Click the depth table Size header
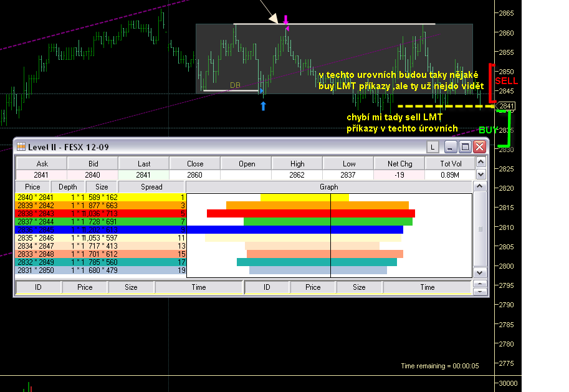This screenshot has width=569, height=392. (102, 187)
